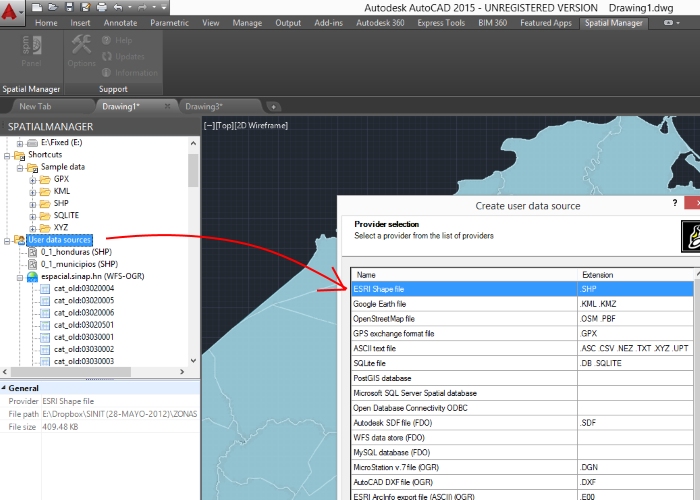700x500 pixels.
Task: Collapse the General properties section
Action: [x=4, y=388]
